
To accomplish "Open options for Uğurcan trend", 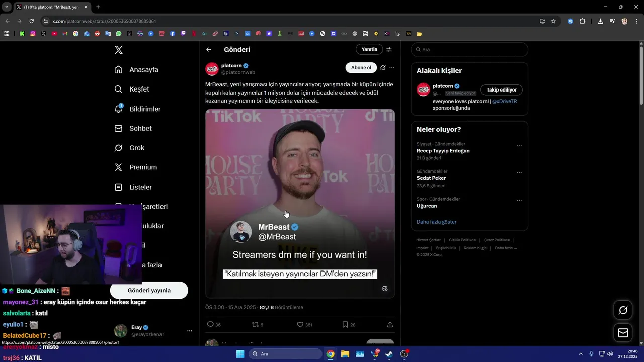I will (519, 200).
